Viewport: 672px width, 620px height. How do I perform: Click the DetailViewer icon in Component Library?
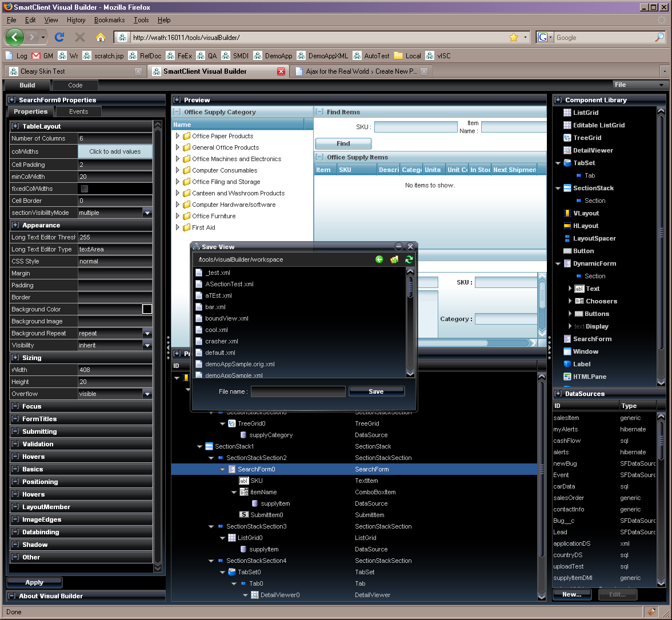[x=567, y=150]
